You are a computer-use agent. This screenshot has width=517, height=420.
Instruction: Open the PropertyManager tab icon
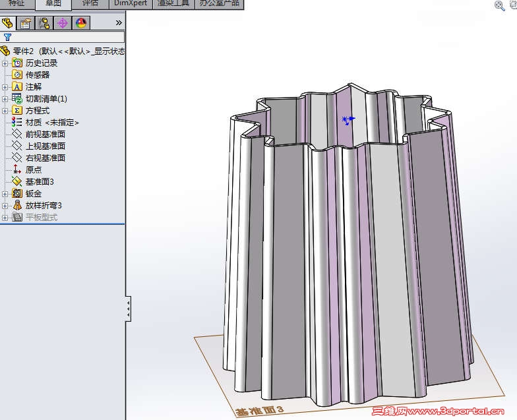26,23
